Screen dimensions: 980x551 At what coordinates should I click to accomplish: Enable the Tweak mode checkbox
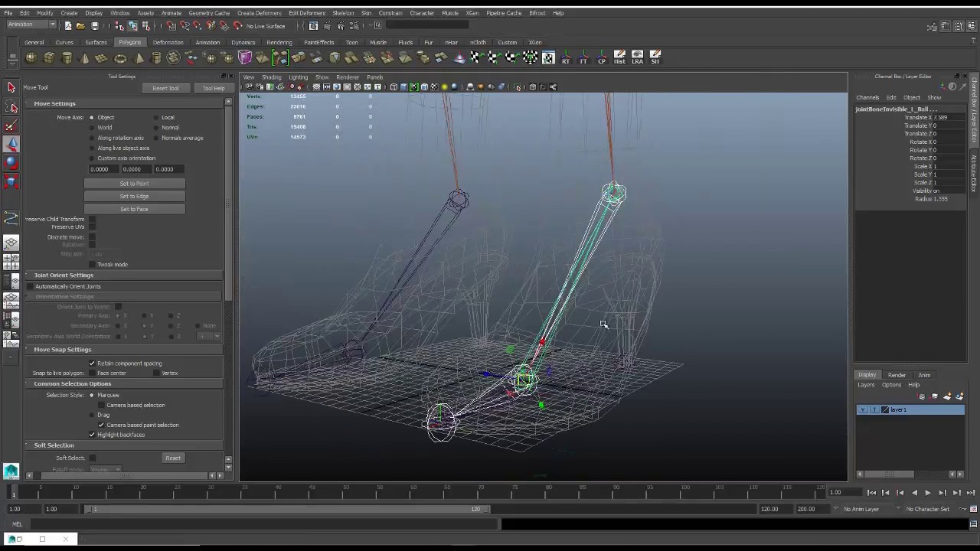pyautogui.click(x=92, y=264)
